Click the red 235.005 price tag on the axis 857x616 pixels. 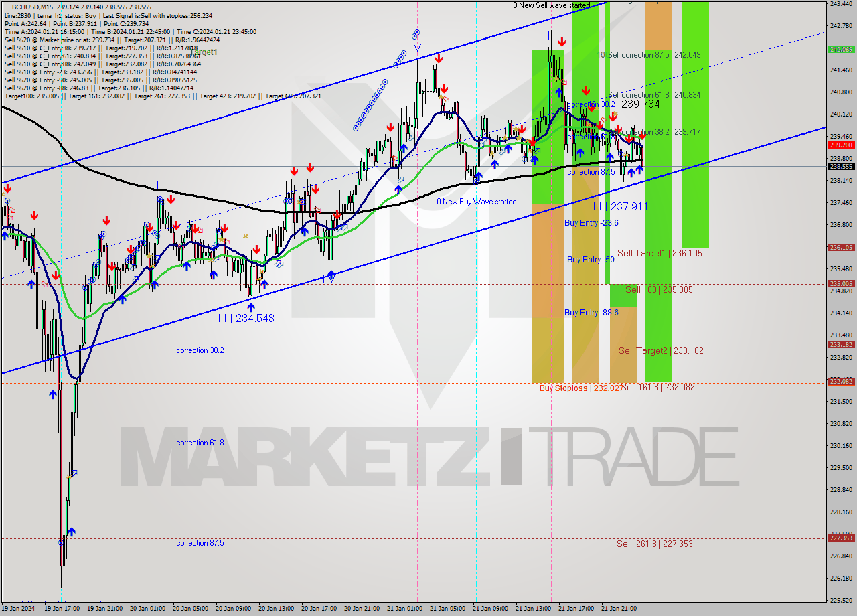[x=841, y=283]
